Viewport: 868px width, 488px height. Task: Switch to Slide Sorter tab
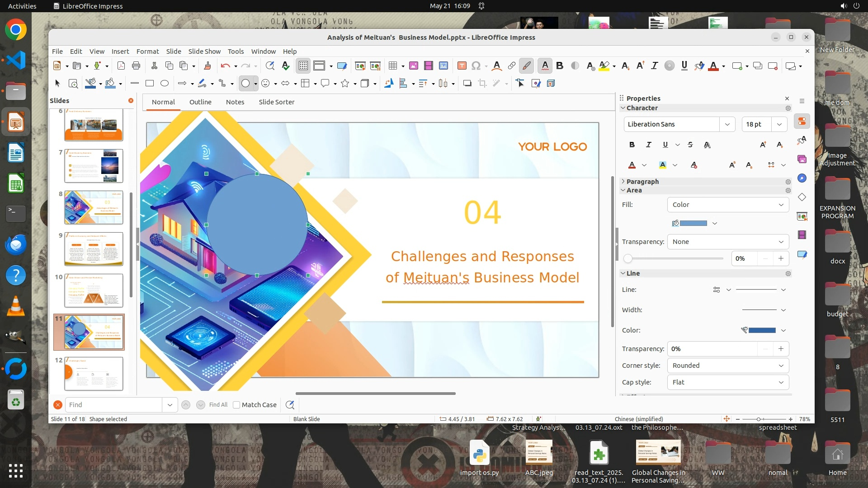pyautogui.click(x=276, y=102)
